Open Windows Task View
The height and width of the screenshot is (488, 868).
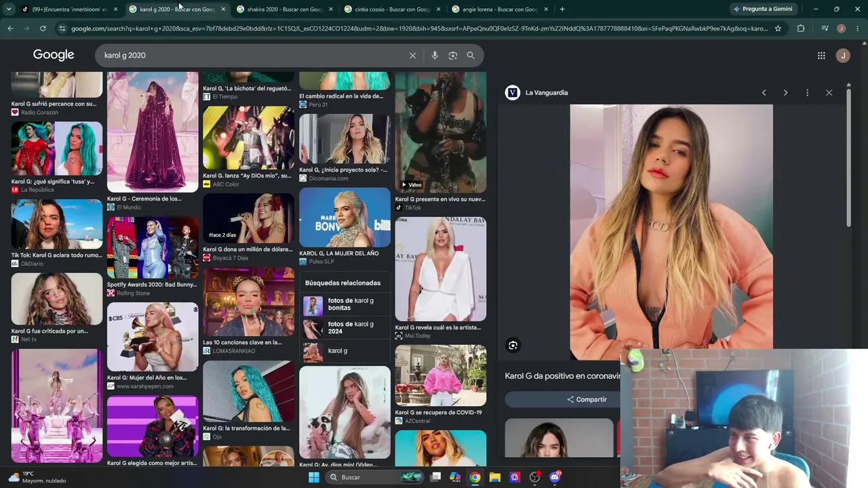[x=435, y=477]
